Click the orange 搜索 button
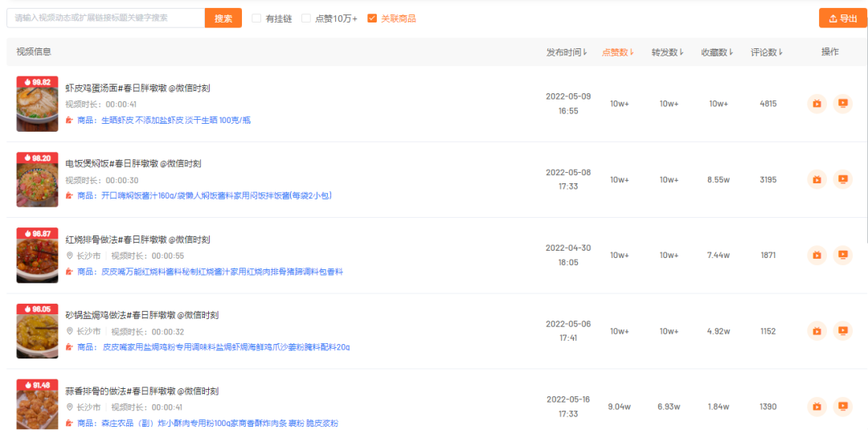The image size is (868, 434). (x=223, y=18)
